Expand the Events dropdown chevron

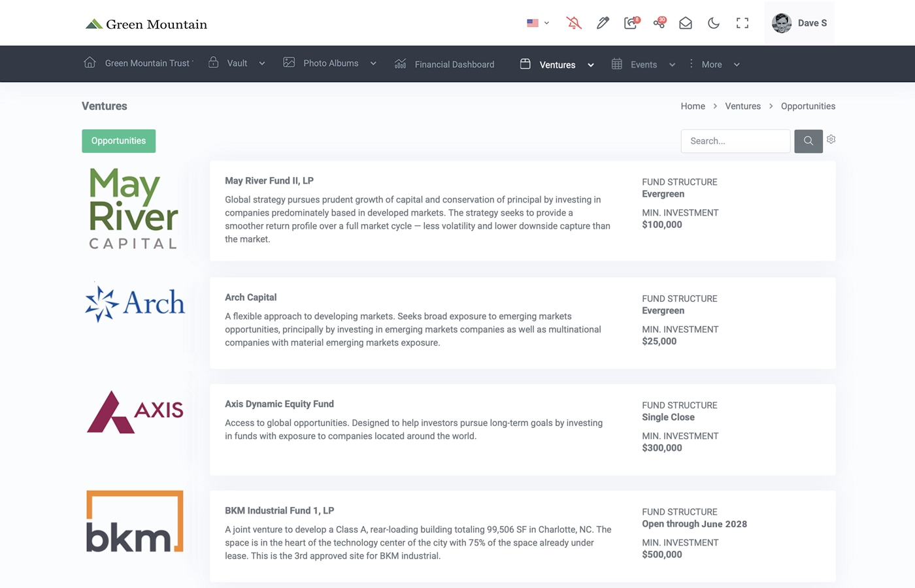point(672,65)
